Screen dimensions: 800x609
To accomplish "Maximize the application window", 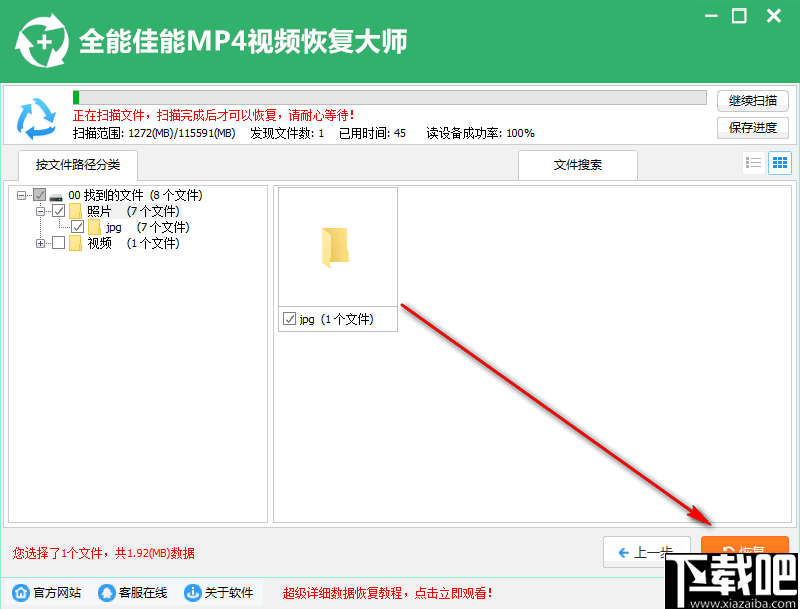I will tap(739, 16).
